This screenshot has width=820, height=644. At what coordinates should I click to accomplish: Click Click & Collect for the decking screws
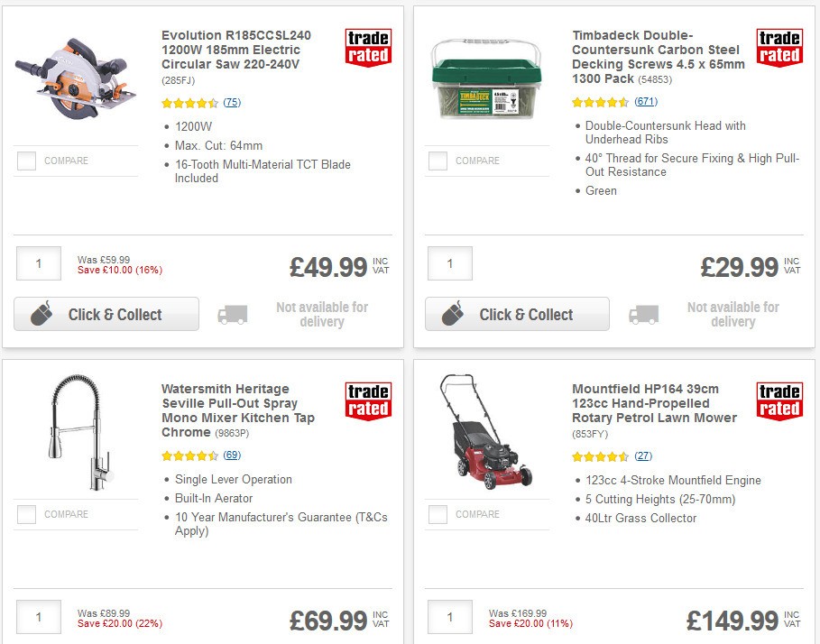[x=516, y=314]
